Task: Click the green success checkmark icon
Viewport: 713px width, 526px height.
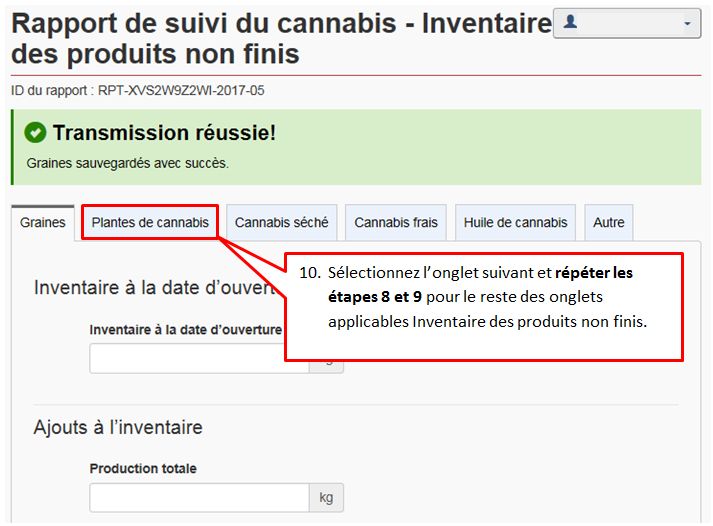Action: pos(36,133)
